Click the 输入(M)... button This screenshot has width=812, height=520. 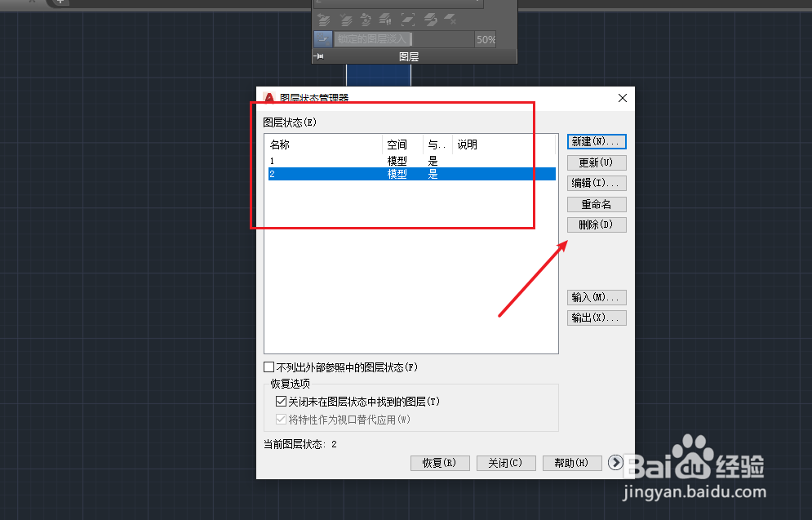pos(597,297)
